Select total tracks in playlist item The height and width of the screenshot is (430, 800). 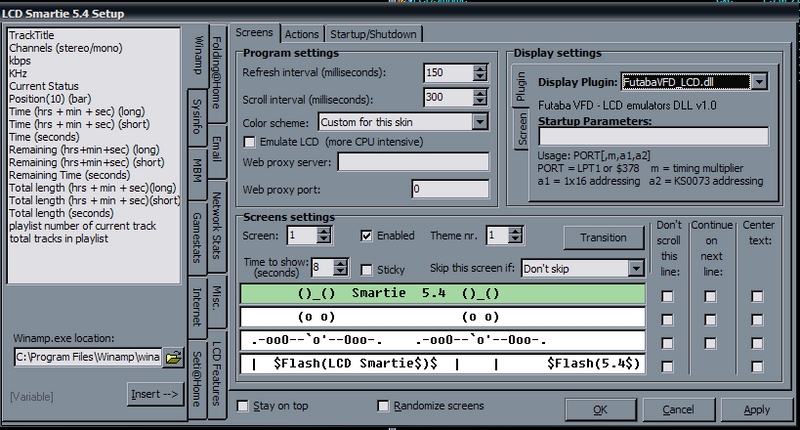click(x=59, y=239)
